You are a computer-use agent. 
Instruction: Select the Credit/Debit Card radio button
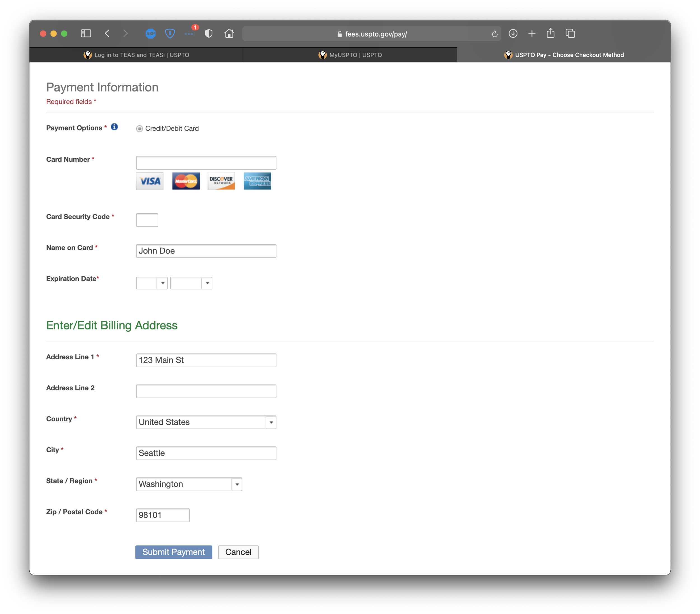point(139,129)
